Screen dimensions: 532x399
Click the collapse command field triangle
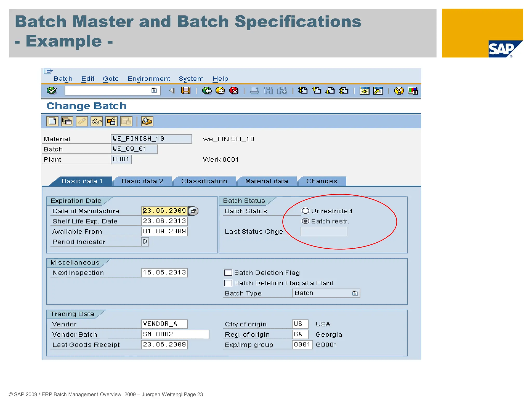coord(172,91)
